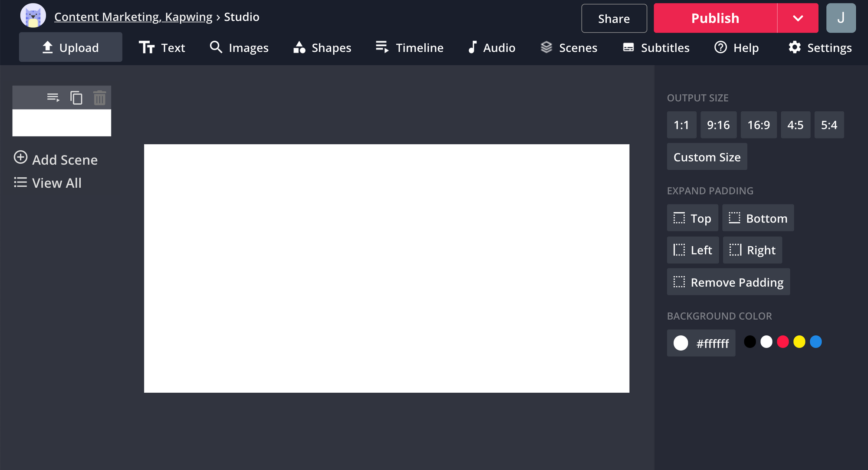Open the Audio tool
868x470 pixels.
pyautogui.click(x=492, y=47)
